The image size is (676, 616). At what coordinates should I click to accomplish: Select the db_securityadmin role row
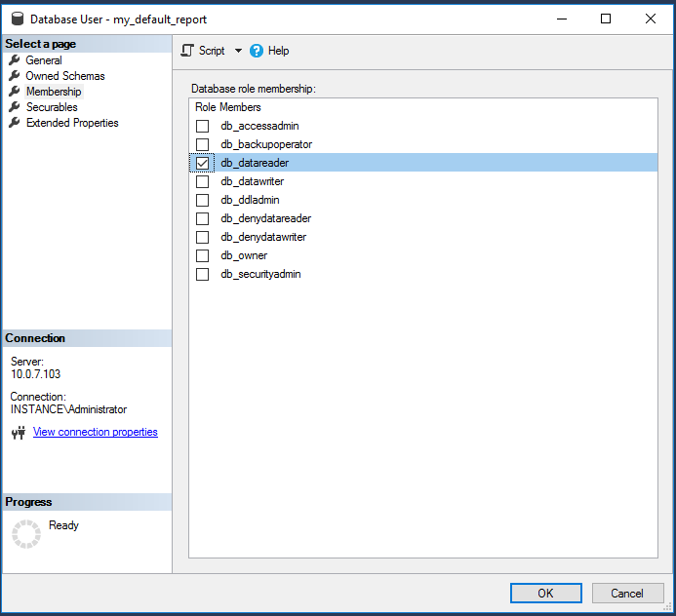tap(260, 275)
